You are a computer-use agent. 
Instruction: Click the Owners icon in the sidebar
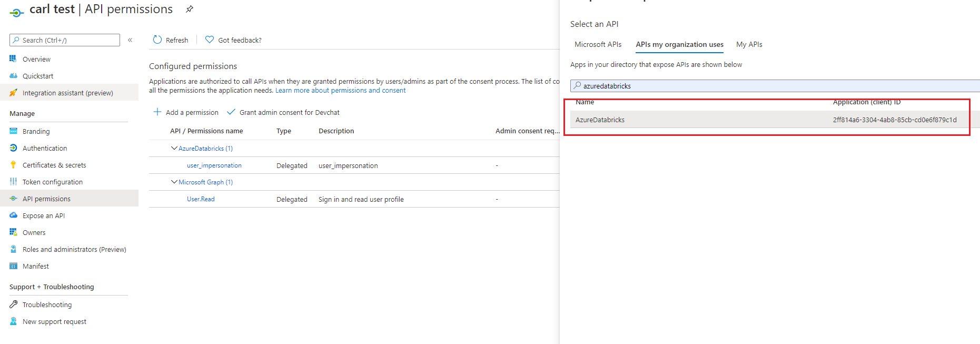coord(13,232)
